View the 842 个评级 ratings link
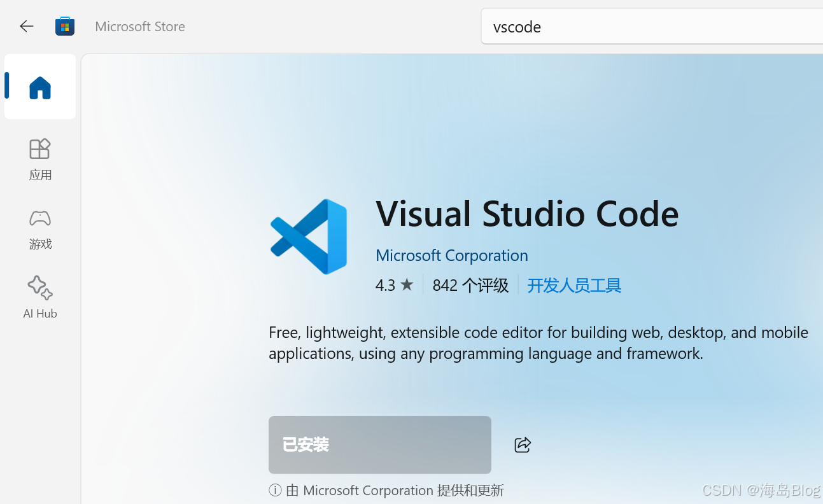Screen dimensions: 823x504 [470, 285]
